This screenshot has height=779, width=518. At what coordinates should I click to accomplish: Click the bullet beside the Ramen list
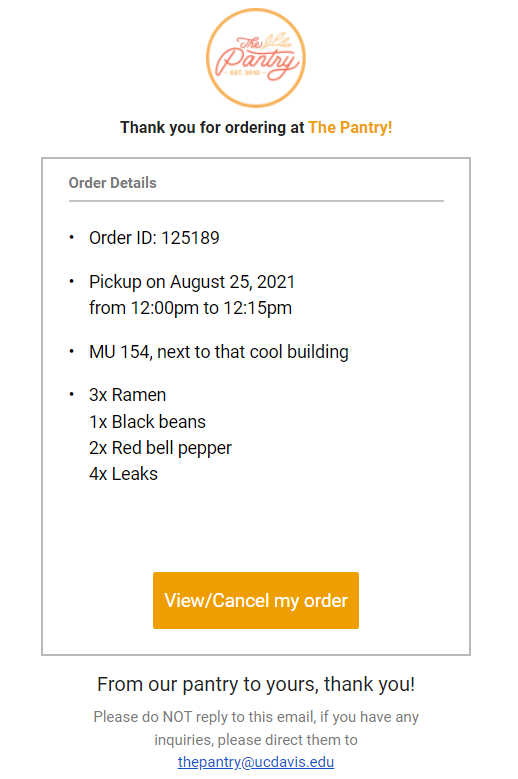(72, 394)
